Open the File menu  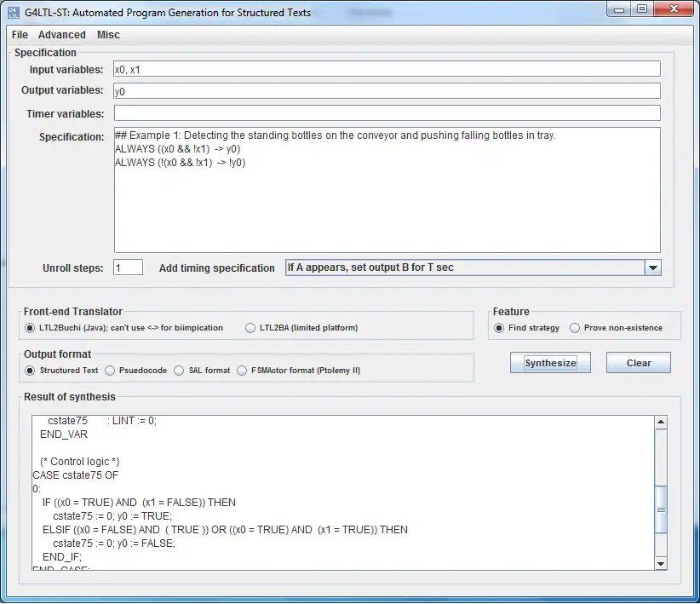tap(19, 35)
